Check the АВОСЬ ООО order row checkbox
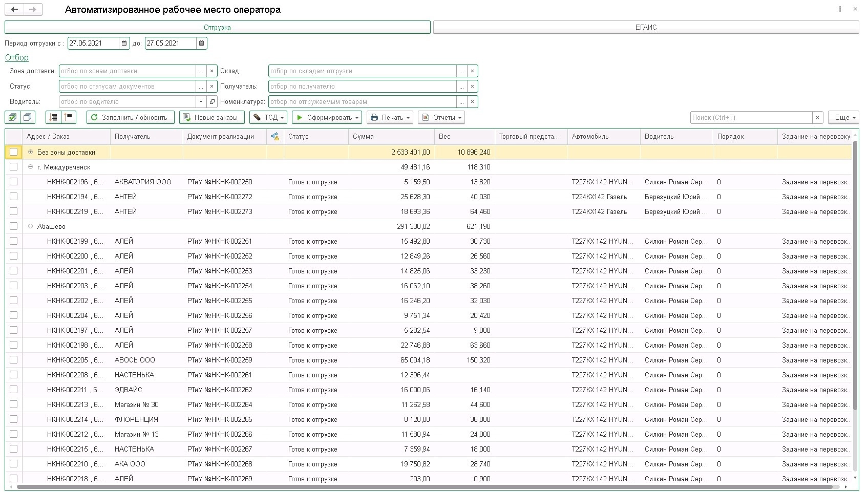The height and width of the screenshot is (492, 868). 13,360
